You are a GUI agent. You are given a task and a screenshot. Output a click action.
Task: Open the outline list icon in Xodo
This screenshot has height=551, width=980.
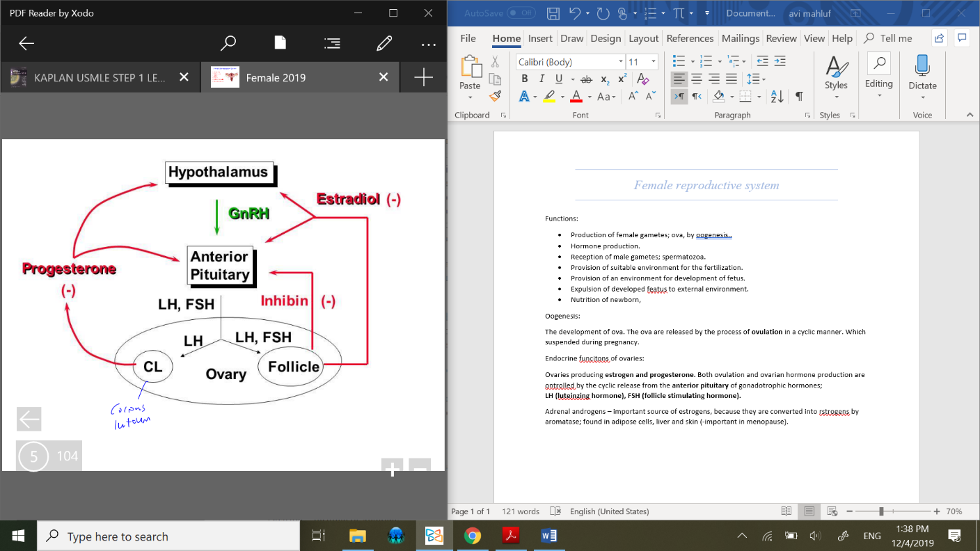coord(332,44)
